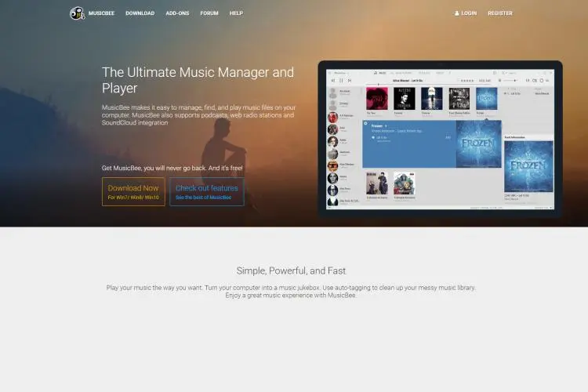Go to the ADD-ONS page
Image resolution: width=588 pixels, height=392 pixels.
tap(177, 13)
